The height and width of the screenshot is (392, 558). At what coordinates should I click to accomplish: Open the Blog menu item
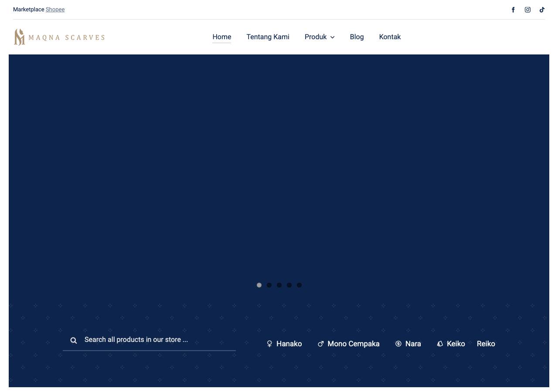(357, 37)
